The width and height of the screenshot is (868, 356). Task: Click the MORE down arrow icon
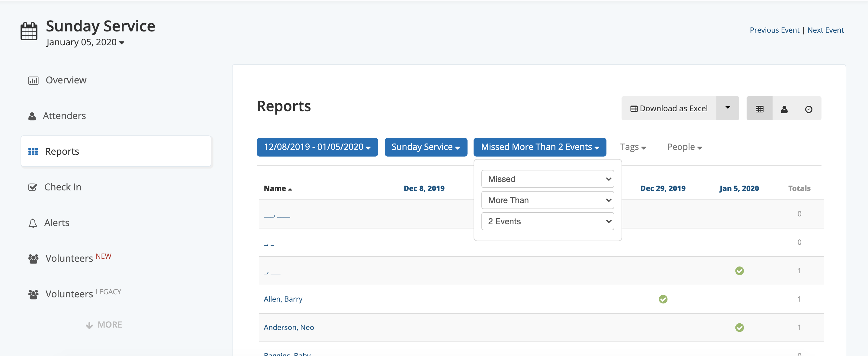point(89,325)
